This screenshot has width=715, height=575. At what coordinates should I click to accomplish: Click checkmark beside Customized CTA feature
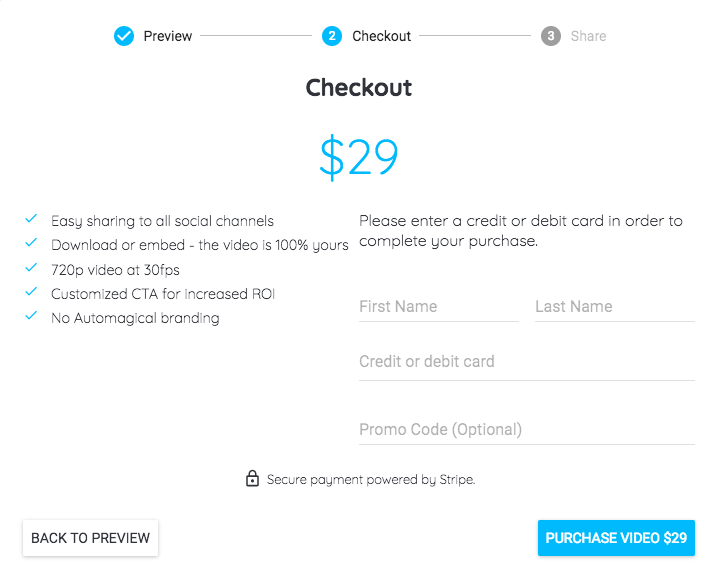31,293
